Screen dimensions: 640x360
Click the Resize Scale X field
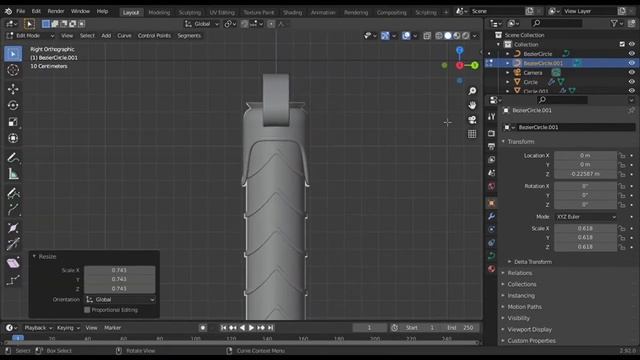click(120, 270)
